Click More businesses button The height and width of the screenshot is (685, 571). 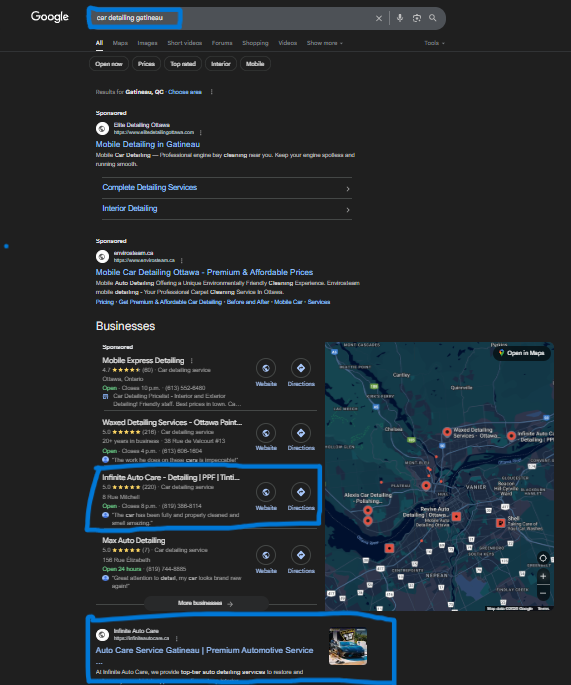click(x=206, y=603)
